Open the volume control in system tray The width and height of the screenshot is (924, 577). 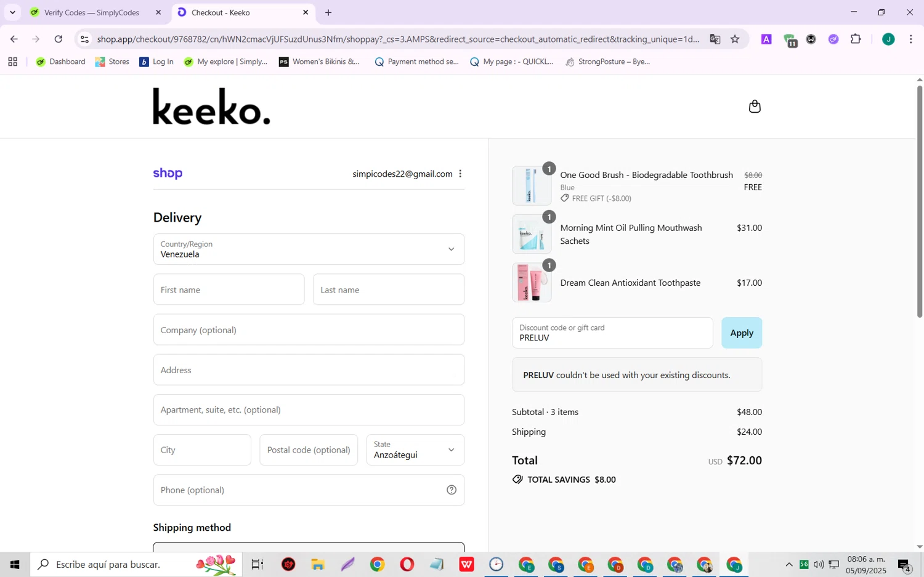(x=819, y=565)
